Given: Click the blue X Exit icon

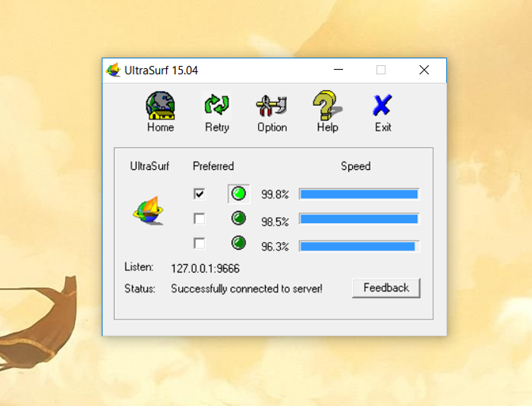Looking at the screenshot, I should coord(383,106).
